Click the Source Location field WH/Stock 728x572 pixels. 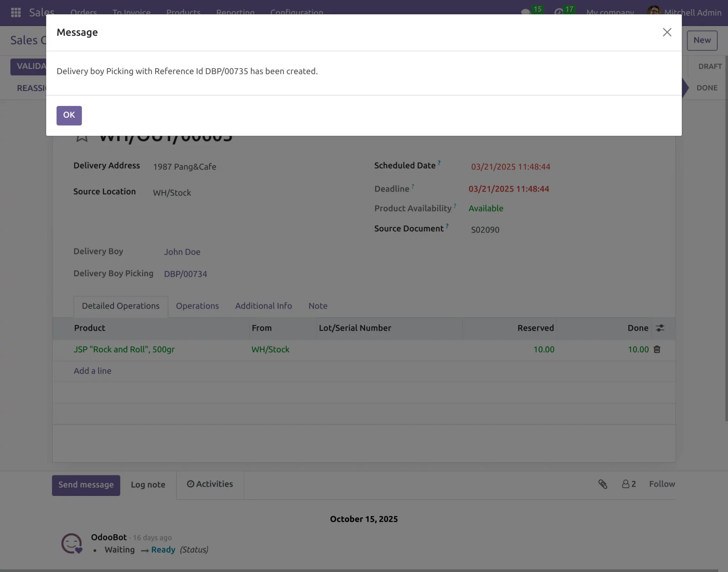tap(172, 193)
